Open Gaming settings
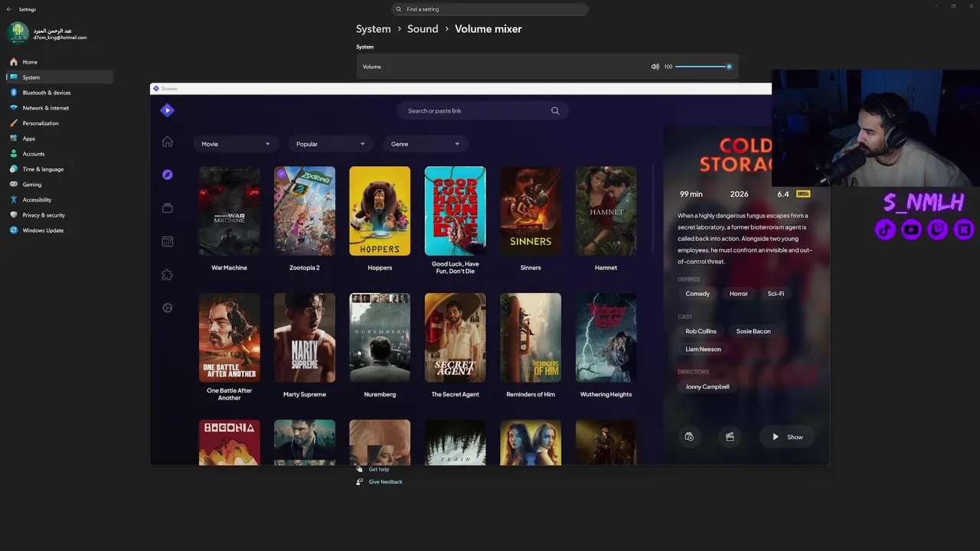Image resolution: width=980 pixels, height=551 pixels. coord(60,184)
